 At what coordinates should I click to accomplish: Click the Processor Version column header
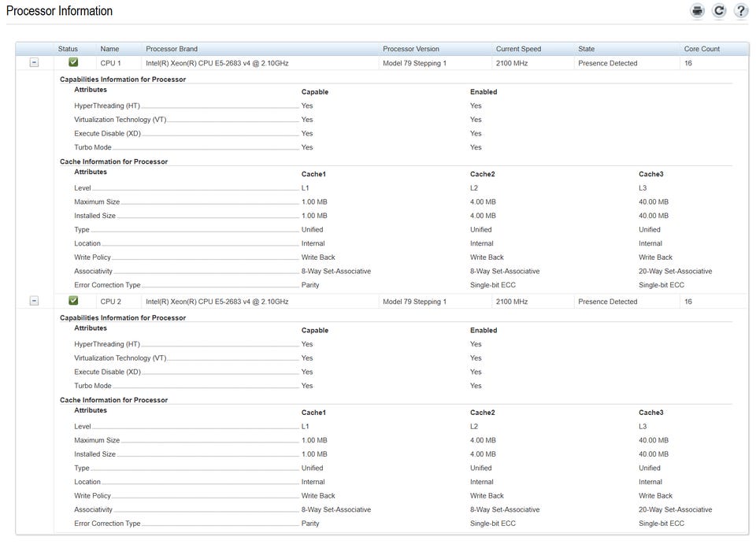411,49
